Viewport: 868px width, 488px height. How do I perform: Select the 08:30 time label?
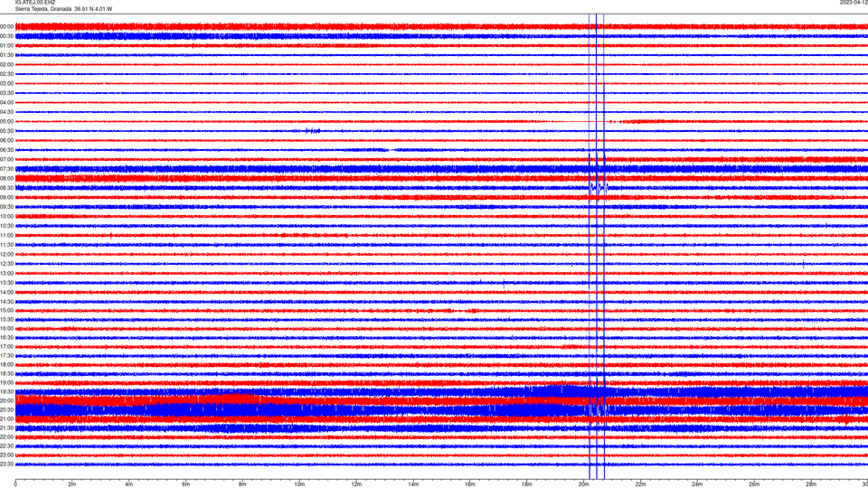[x=6, y=188]
